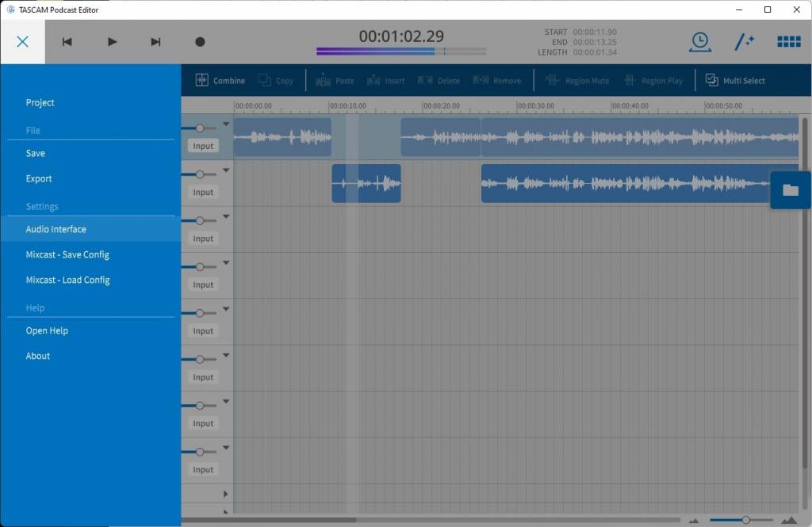The height and width of the screenshot is (527, 812).
Task: Open the time stretch history icon top right
Action: [699, 41]
